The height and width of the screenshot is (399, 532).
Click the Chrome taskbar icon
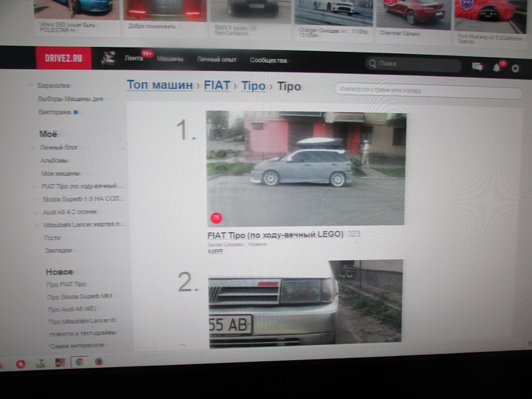click(79, 362)
